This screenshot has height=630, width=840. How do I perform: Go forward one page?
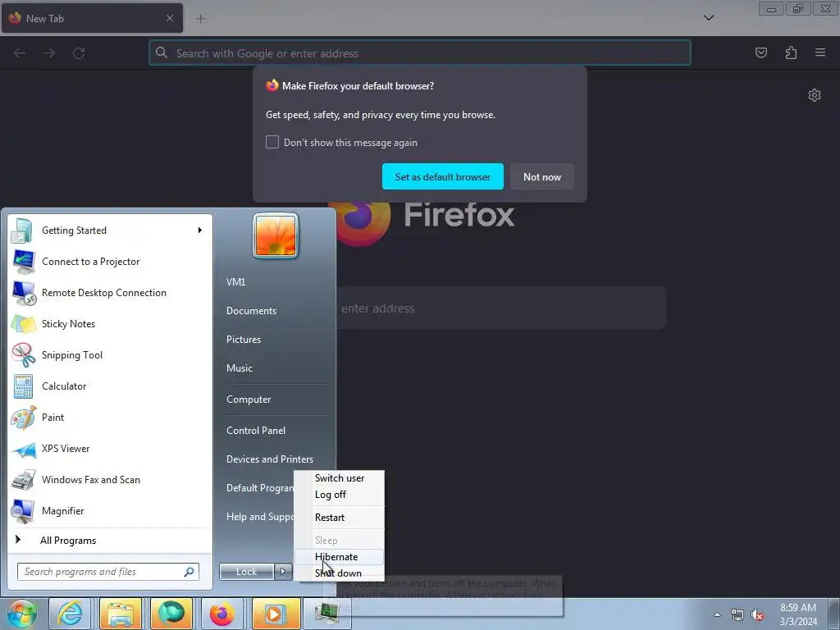49,53
